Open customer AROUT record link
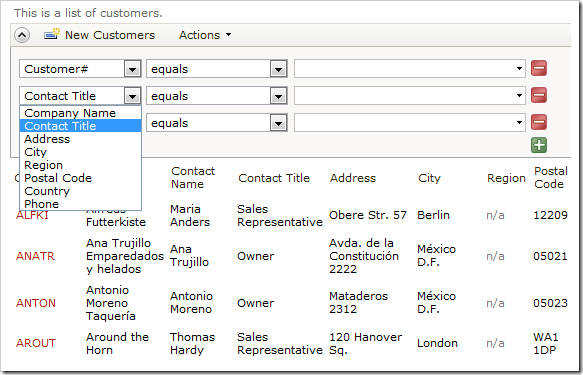 coord(36,343)
